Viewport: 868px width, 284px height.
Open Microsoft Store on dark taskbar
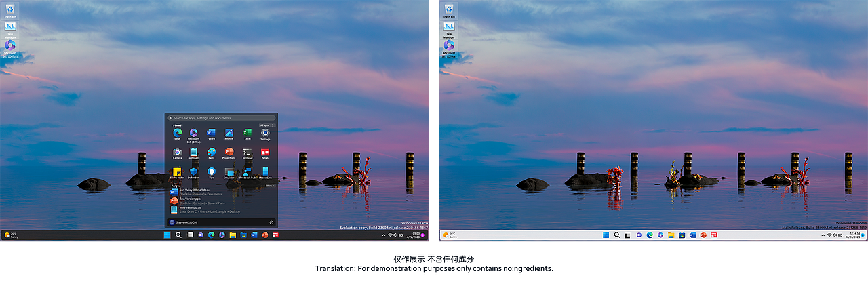(x=243, y=235)
